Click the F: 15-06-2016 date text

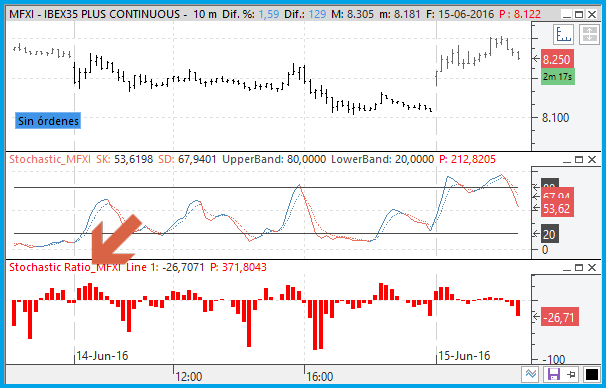460,14
